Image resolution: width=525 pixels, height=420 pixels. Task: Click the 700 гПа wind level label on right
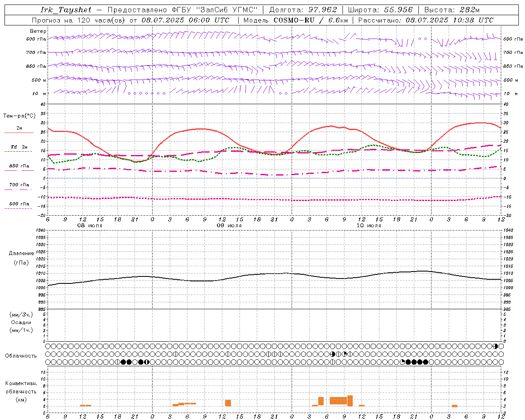[x=513, y=52]
